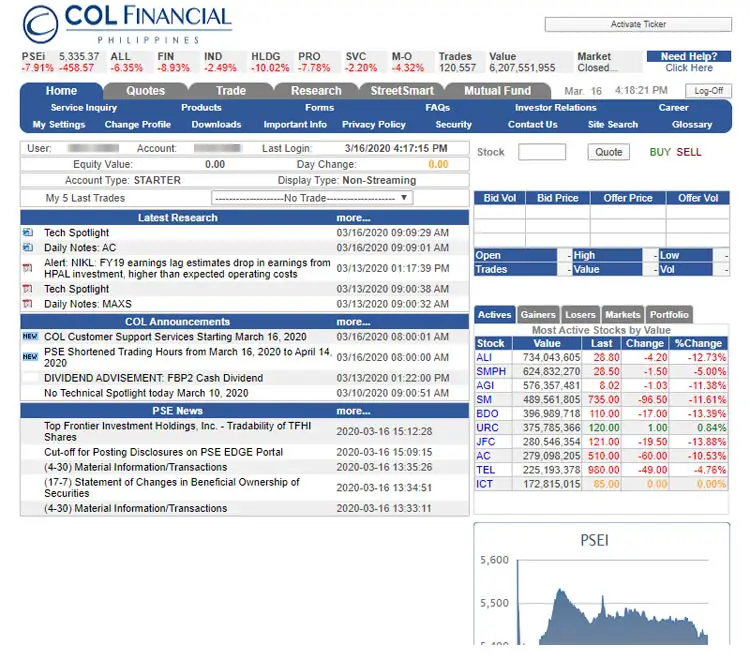Open the PDF icon beside Daily Notes: MAXS
The width and height of the screenshot is (750, 660).
click(28, 304)
